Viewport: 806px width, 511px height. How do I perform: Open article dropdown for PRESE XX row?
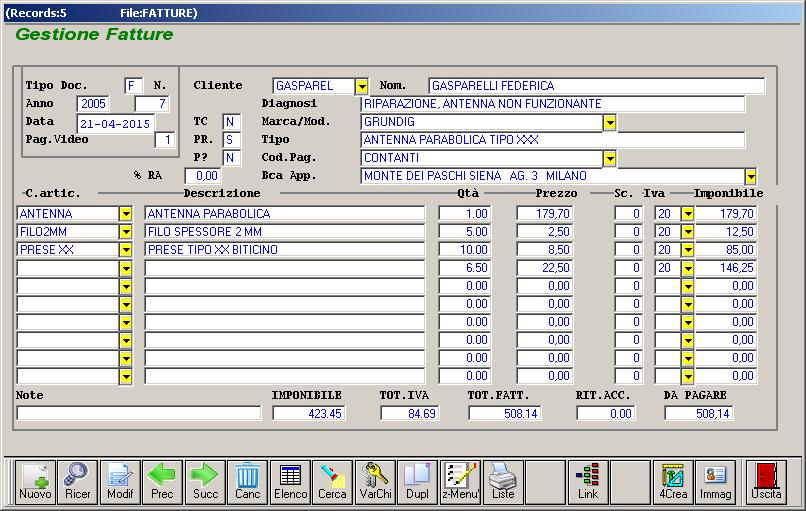point(125,250)
